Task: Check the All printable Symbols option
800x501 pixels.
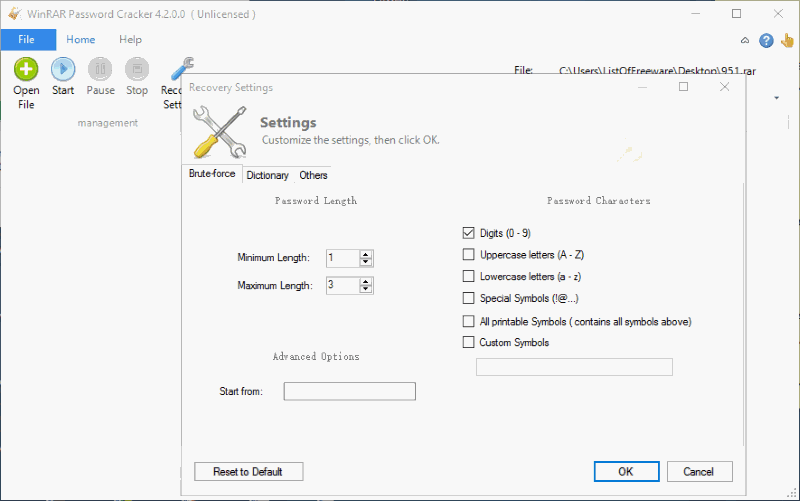Action: [x=468, y=321]
